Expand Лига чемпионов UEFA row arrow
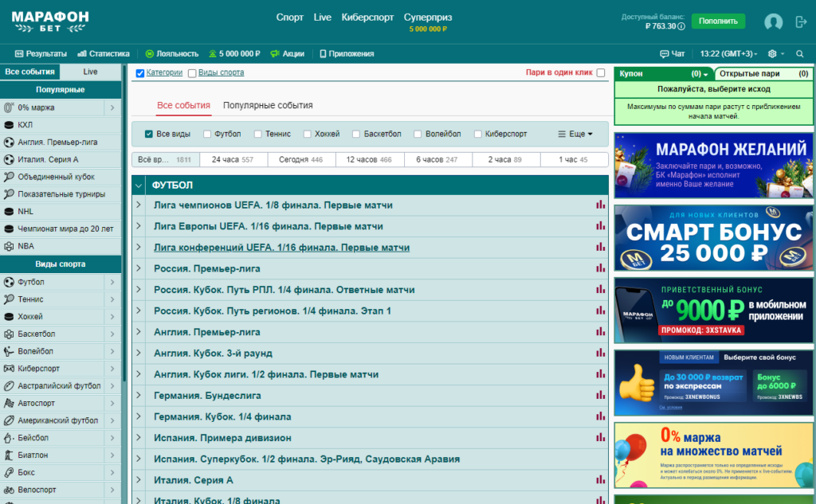 point(139,205)
